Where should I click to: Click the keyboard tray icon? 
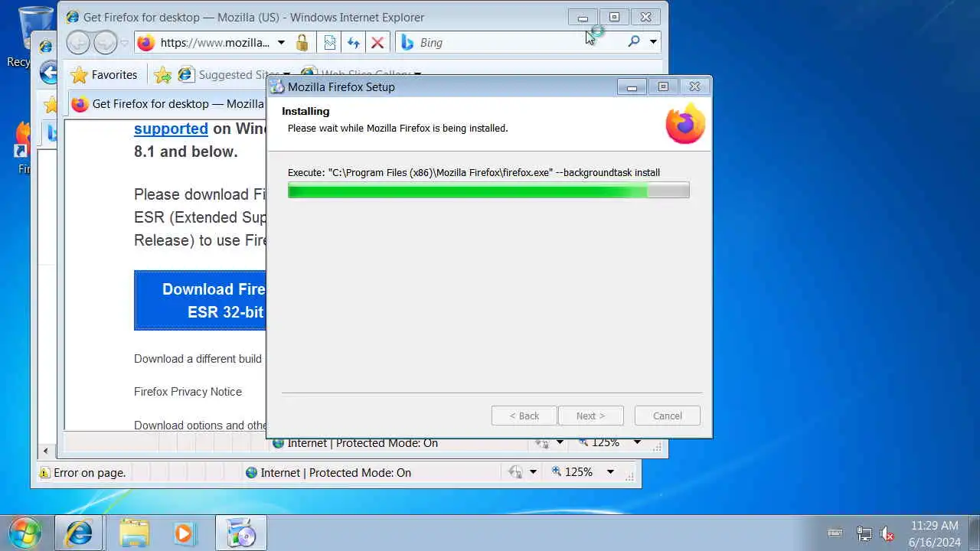[x=835, y=533]
